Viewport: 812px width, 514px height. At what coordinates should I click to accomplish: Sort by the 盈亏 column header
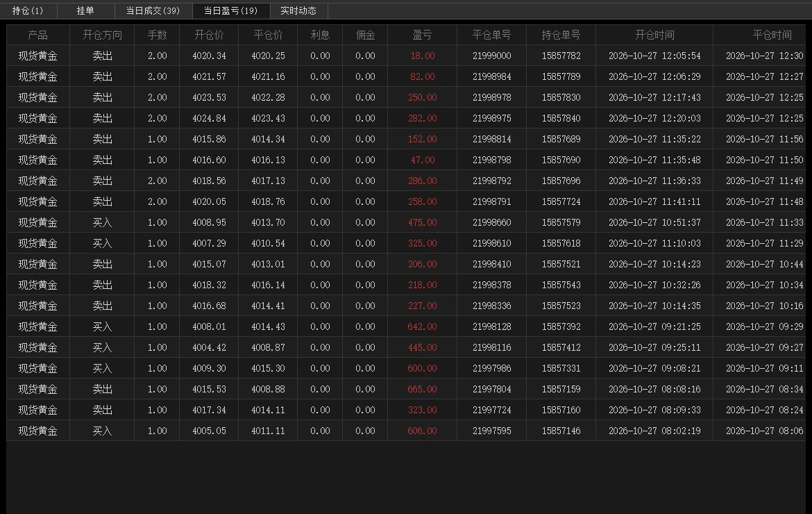(x=422, y=35)
